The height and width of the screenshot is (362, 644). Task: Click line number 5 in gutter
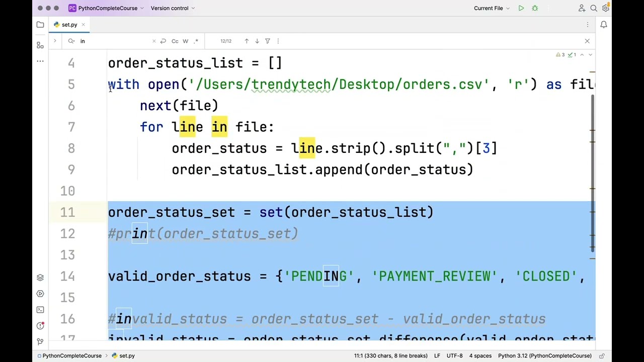point(71,84)
